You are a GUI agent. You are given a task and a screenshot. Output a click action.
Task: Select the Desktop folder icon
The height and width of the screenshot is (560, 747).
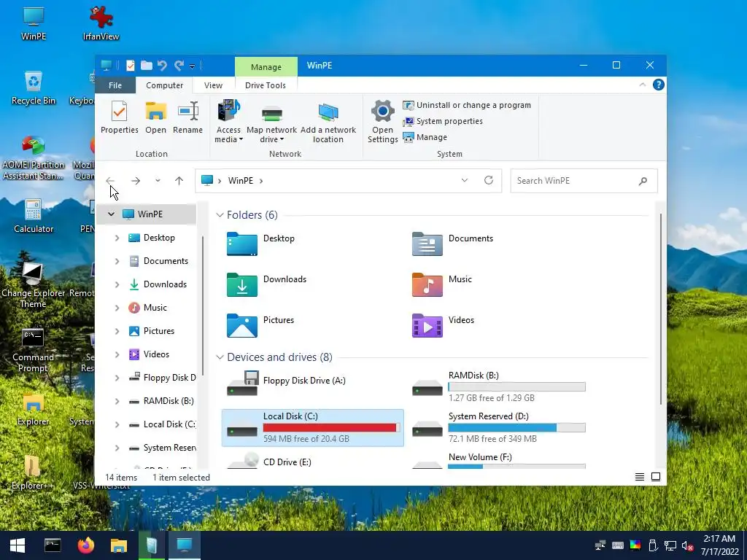click(242, 244)
